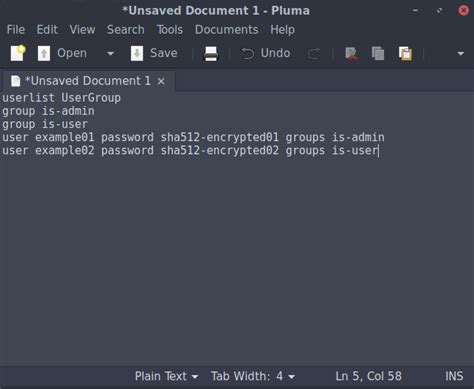Click the Cut icon in toolbar
This screenshot has width=474, height=389.
pos(352,54)
